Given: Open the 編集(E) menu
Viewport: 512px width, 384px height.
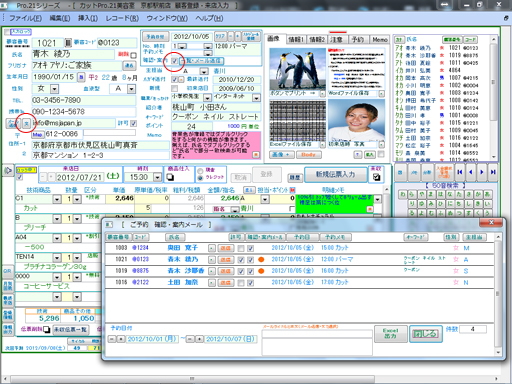Looking at the screenshot, I should [x=60, y=18].
